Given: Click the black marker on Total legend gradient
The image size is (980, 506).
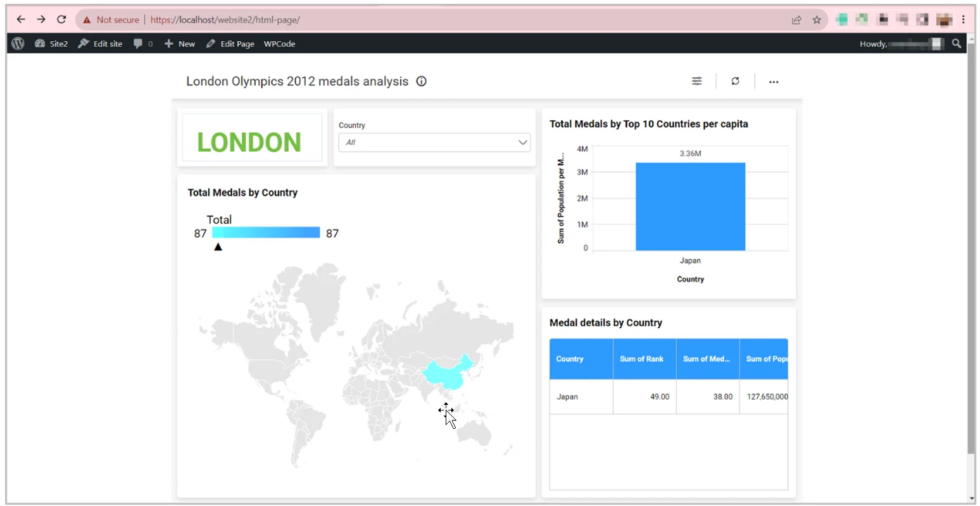Looking at the screenshot, I should 218,247.
